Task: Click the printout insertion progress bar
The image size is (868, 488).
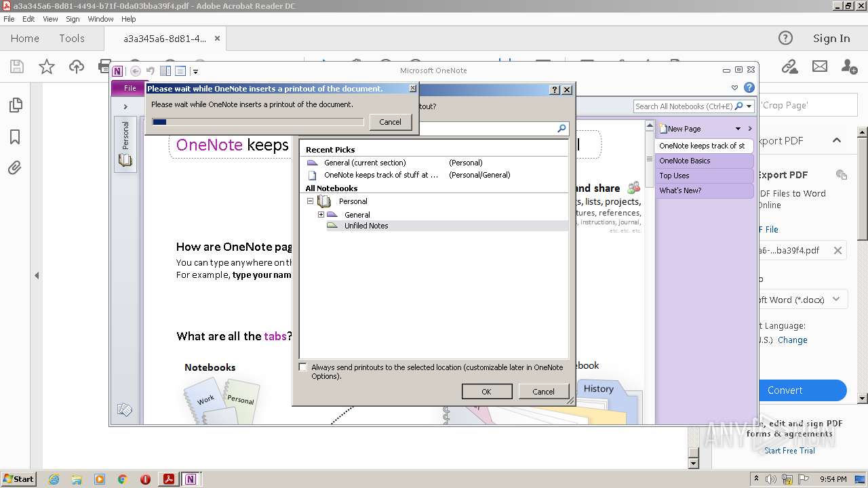Action: tap(258, 122)
